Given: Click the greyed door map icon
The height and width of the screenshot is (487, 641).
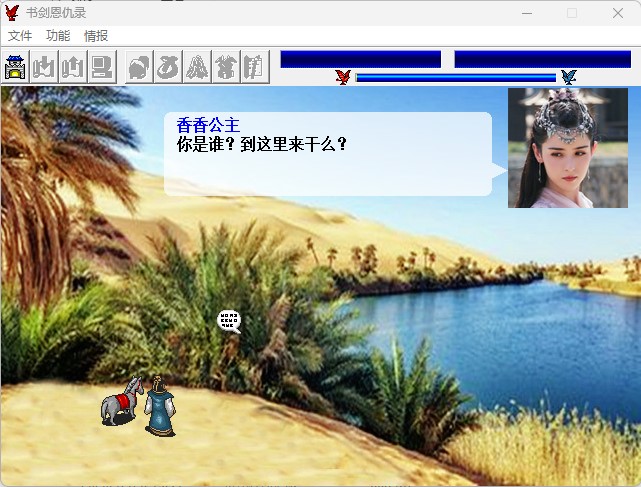Looking at the screenshot, I should point(255,67).
